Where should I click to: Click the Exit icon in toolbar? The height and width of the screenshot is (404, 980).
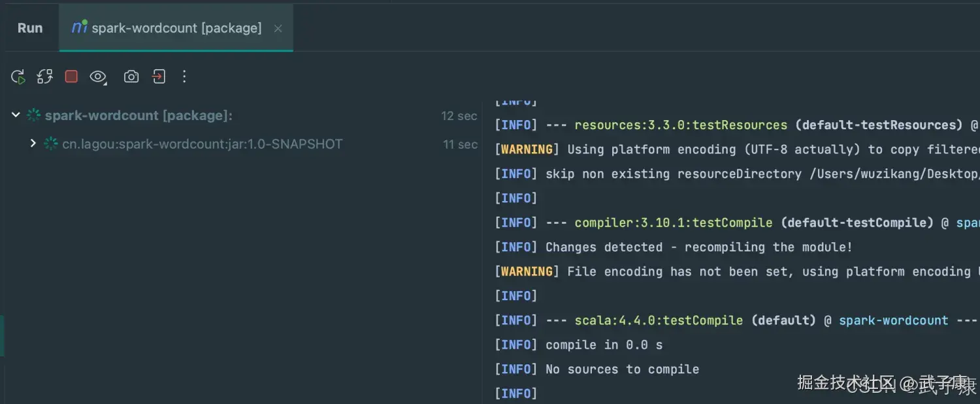point(158,77)
